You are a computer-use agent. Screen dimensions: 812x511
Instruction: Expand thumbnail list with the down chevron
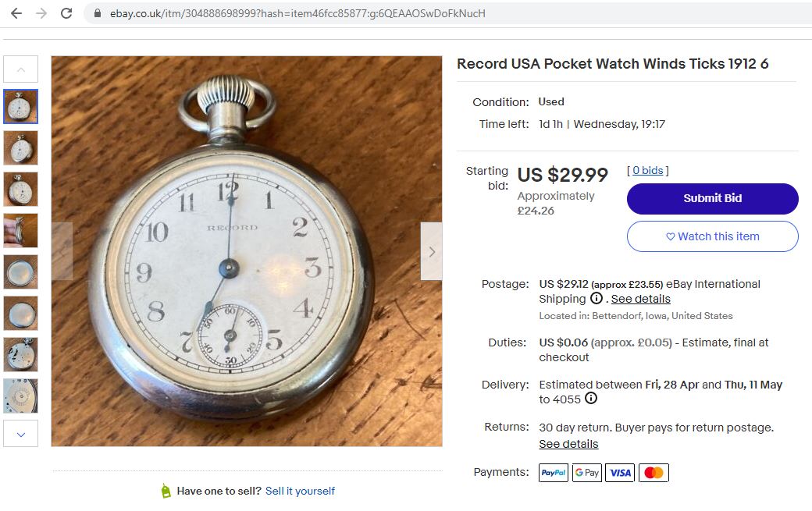(21, 434)
